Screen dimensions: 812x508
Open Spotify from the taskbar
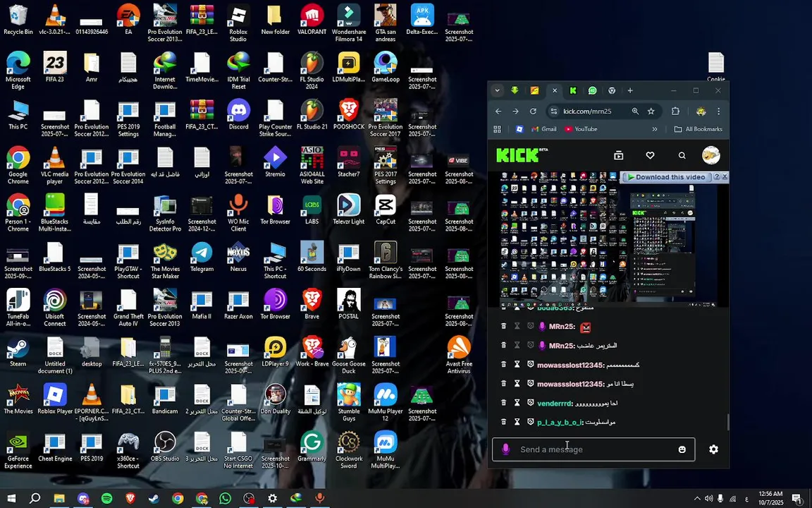pos(106,499)
